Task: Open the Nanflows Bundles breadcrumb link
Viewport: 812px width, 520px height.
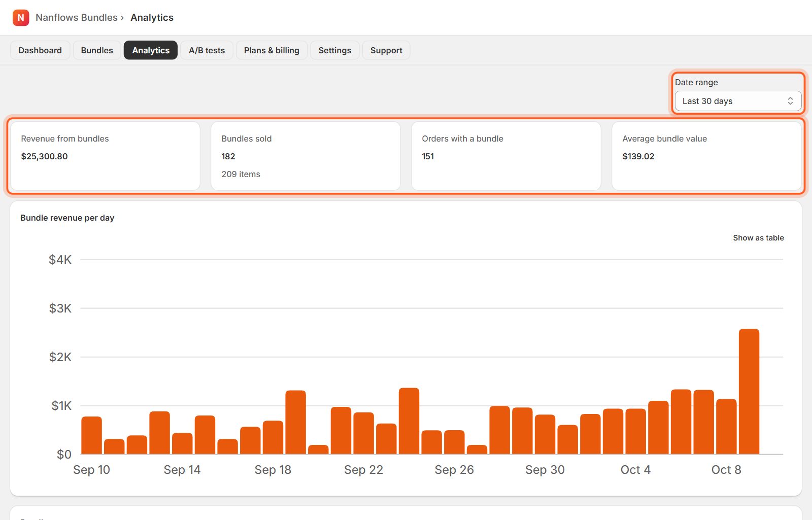Action: 77,18
